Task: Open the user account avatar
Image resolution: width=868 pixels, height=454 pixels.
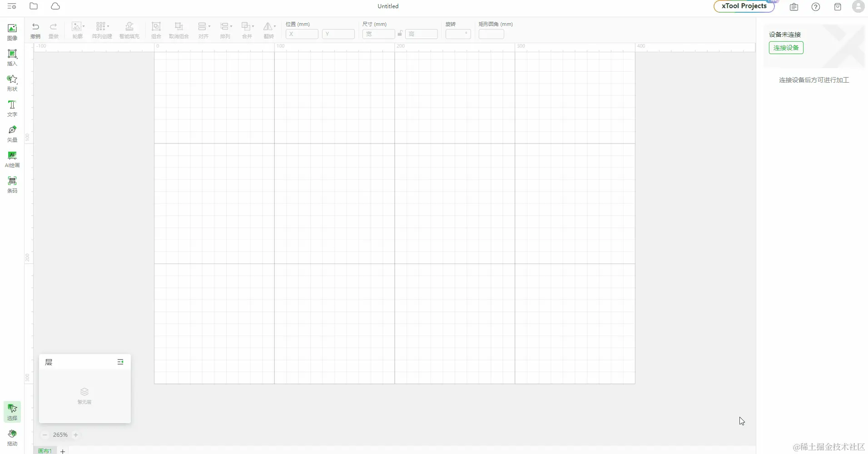Action: [x=858, y=6]
